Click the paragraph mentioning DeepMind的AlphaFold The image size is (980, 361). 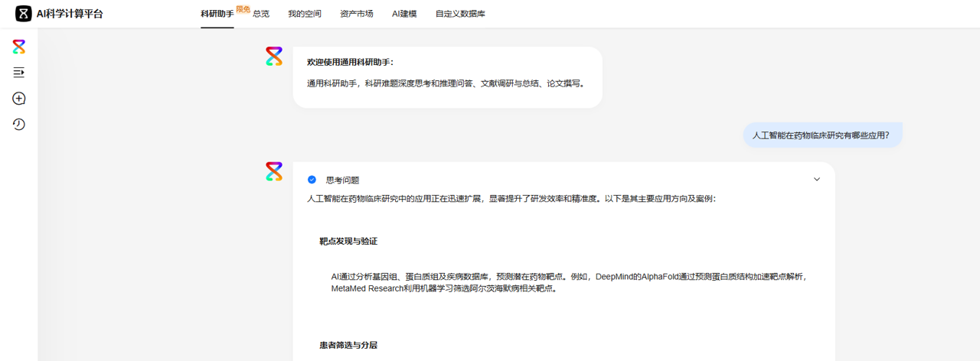tap(570, 283)
